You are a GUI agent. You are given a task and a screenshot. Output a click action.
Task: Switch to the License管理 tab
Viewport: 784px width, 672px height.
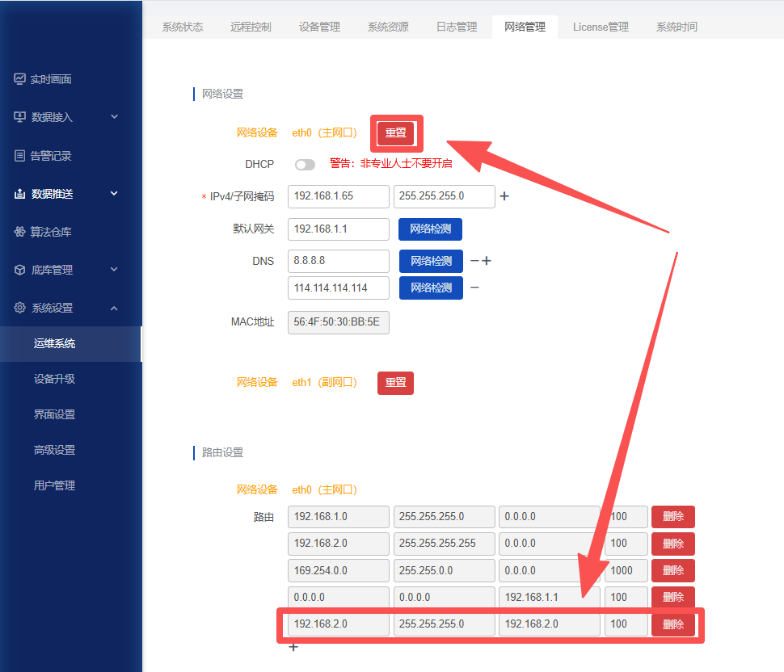tap(601, 27)
